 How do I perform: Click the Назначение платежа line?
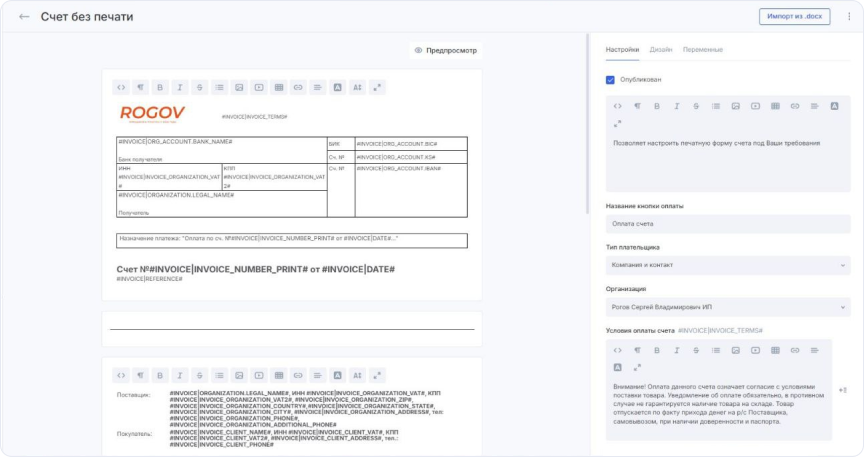click(291, 240)
